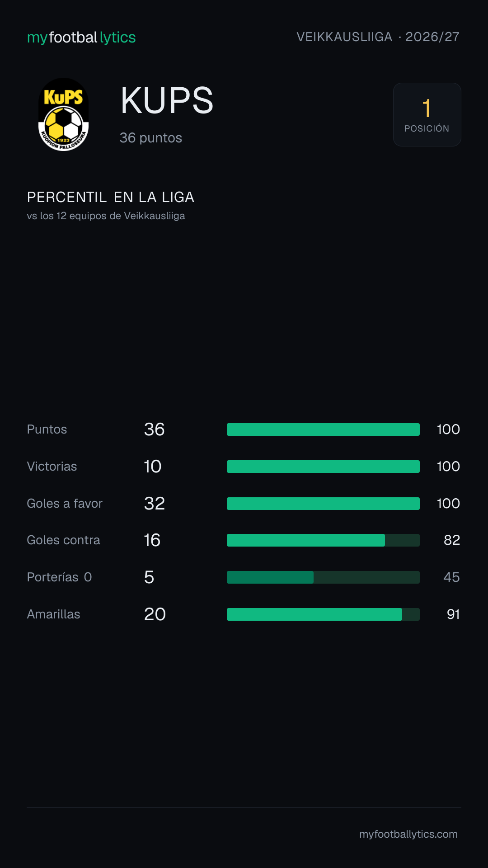This screenshot has width=488, height=868.
Task: Click the Victorias value 10
Action: tap(153, 467)
